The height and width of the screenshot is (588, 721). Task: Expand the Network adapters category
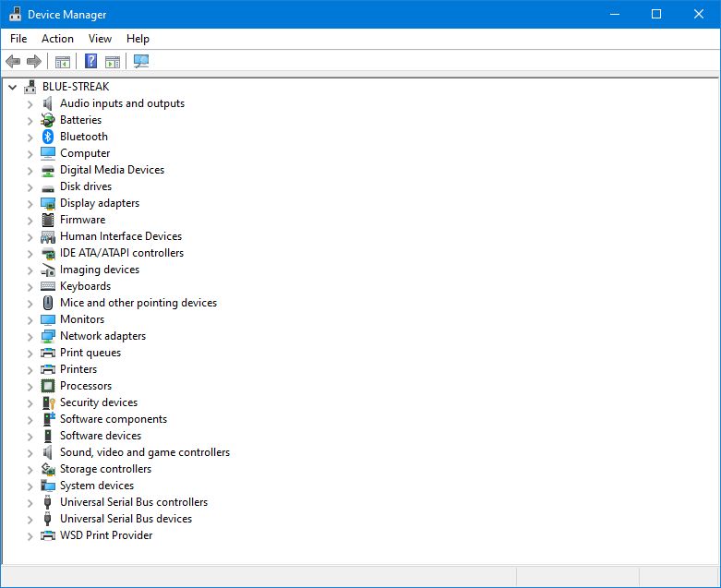tap(30, 337)
